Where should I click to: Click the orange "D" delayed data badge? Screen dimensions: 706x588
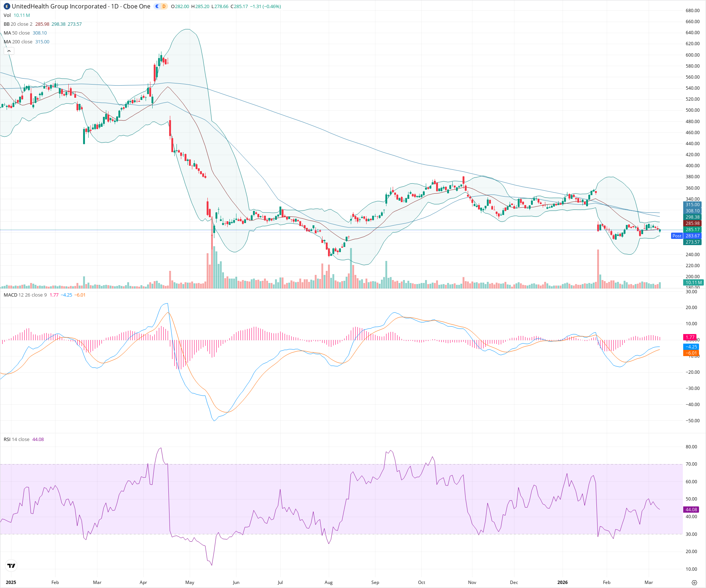pos(164,6)
